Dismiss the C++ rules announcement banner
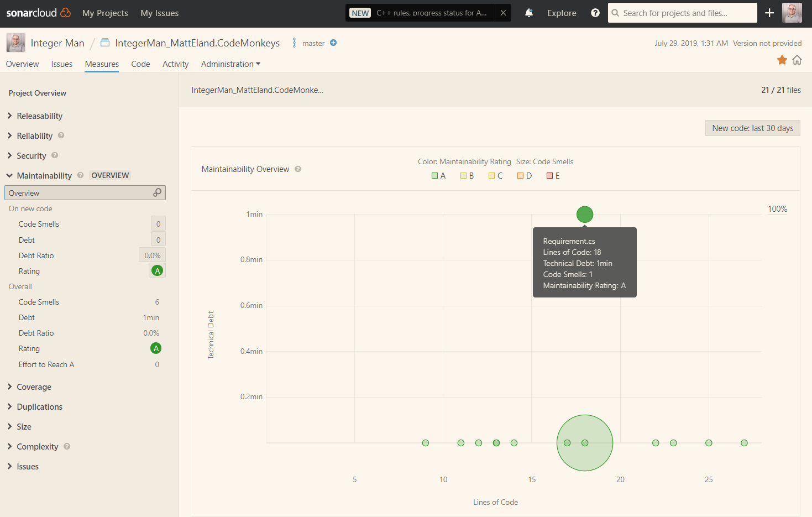 click(503, 12)
